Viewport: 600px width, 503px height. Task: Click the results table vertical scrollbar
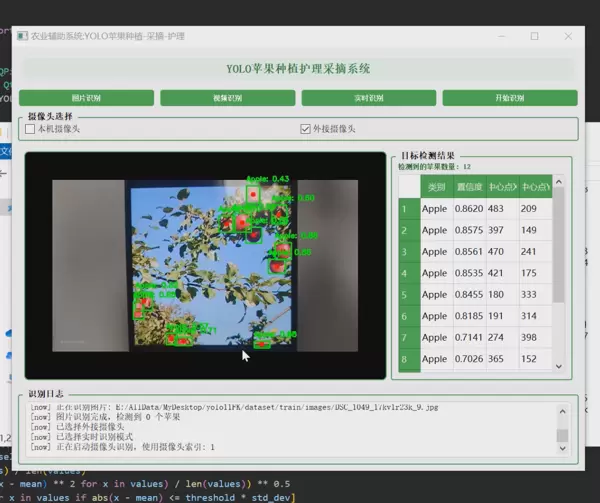[559, 260]
